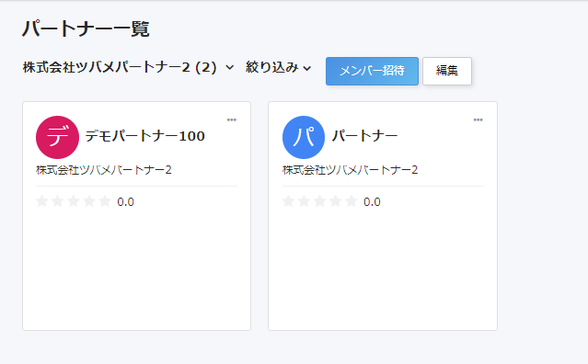Click the blue パ avatar icon
The image size is (588, 364).
click(x=304, y=137)
